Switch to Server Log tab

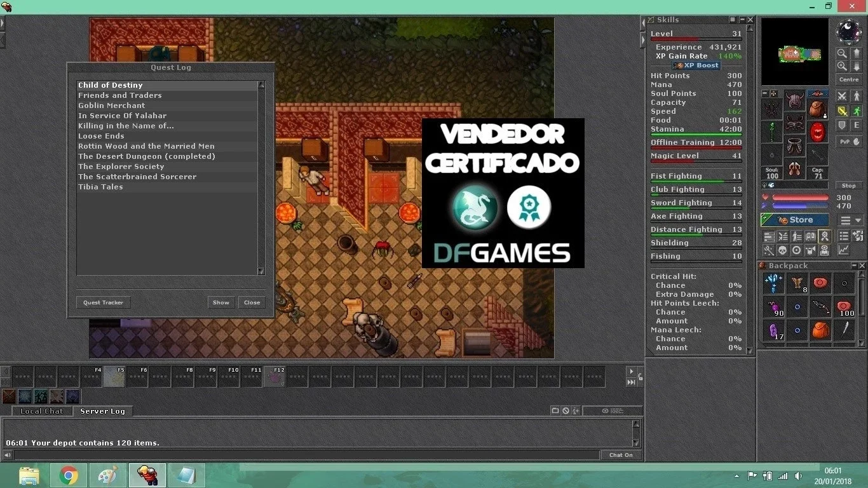tap(103, 411)
